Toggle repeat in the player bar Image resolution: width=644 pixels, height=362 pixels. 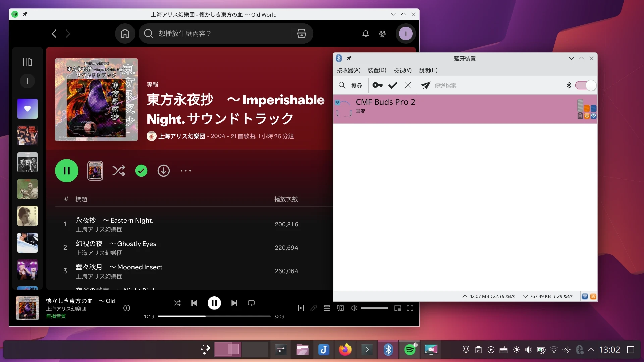point(251,303)
